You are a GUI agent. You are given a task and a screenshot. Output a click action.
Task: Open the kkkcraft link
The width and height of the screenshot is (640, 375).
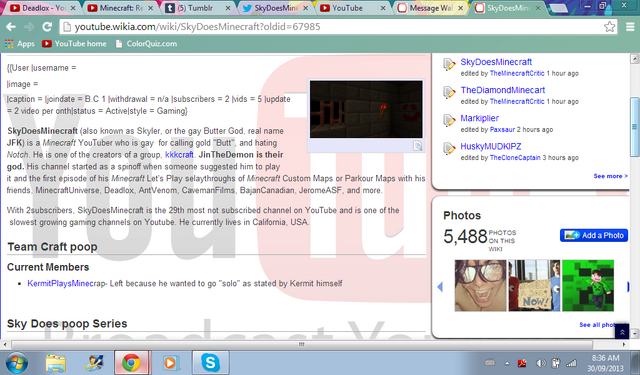179,155
